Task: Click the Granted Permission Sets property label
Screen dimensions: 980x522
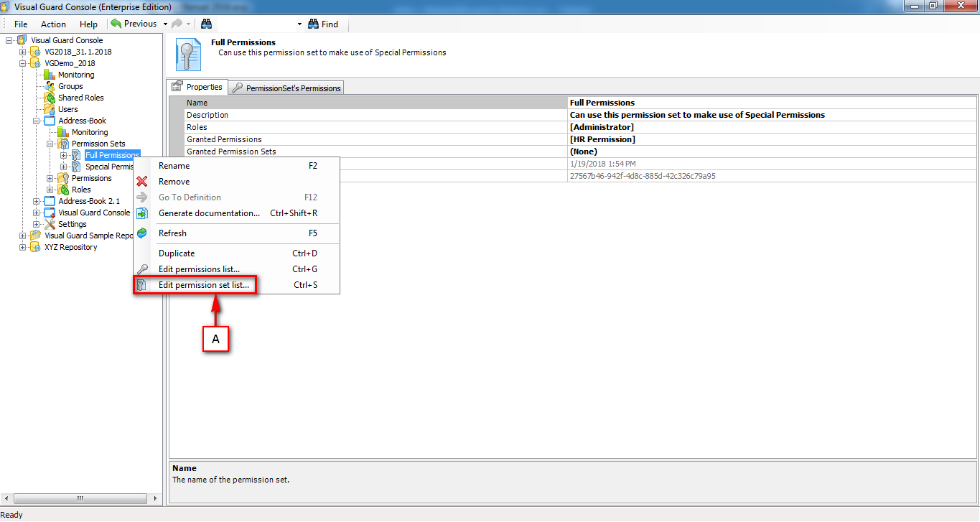Action: 231,152
